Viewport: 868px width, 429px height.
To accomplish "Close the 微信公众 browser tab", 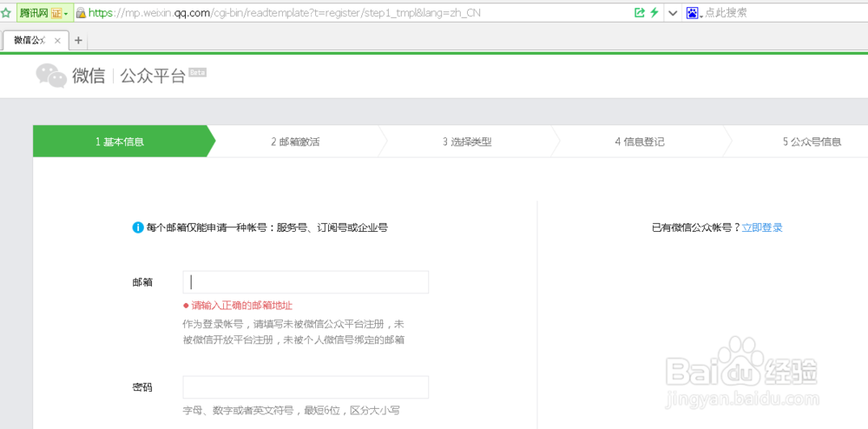I will 57,41.
